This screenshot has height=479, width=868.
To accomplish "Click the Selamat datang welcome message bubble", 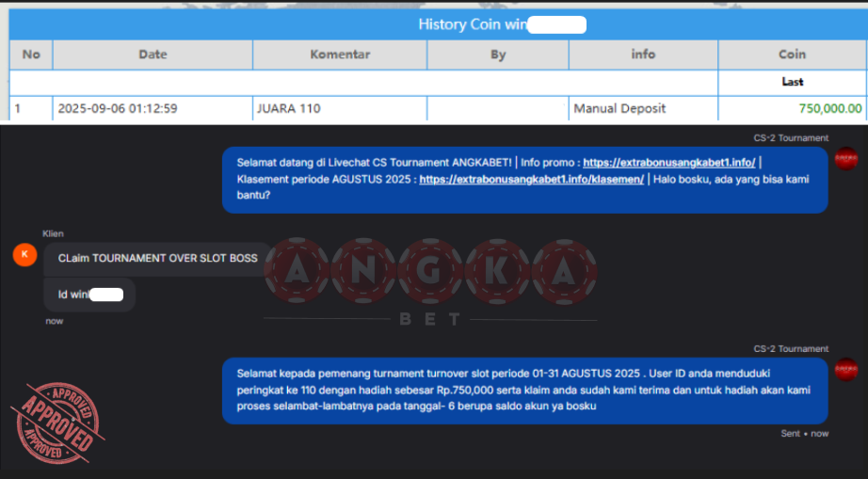I will point(524,179).
